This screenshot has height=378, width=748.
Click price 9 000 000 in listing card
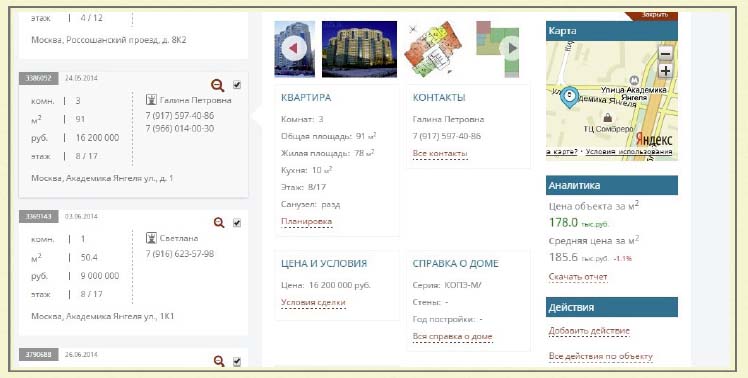tap(100, 276)
